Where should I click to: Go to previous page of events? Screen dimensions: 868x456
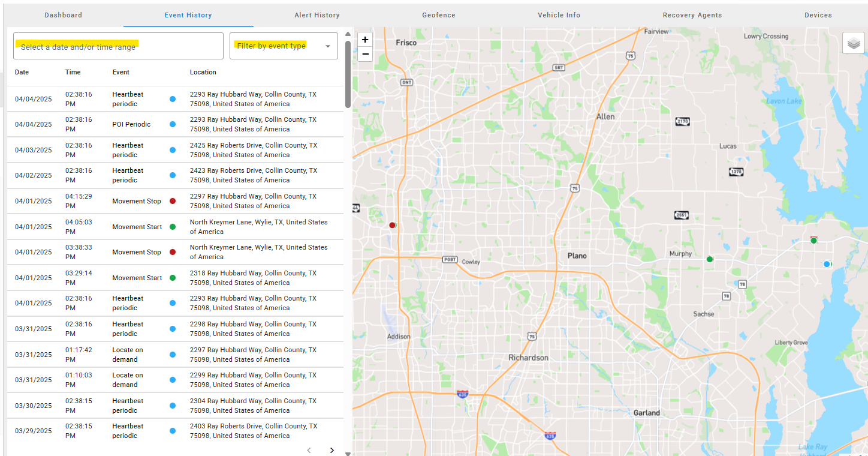309,450
